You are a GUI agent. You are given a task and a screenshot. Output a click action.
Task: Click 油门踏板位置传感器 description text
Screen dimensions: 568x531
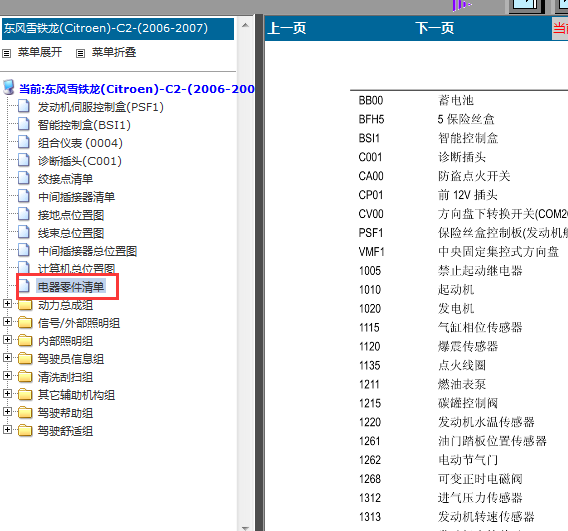(x=492, y=441)
